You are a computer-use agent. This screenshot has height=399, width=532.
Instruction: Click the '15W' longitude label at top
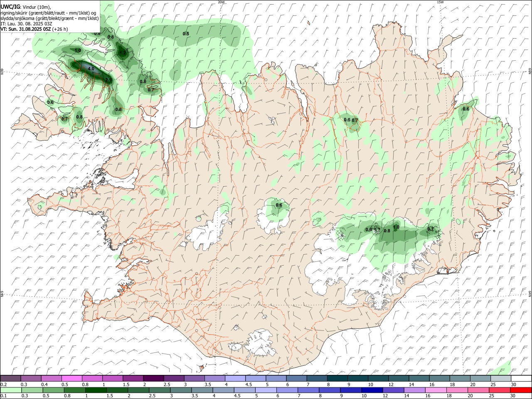(441, 2)
